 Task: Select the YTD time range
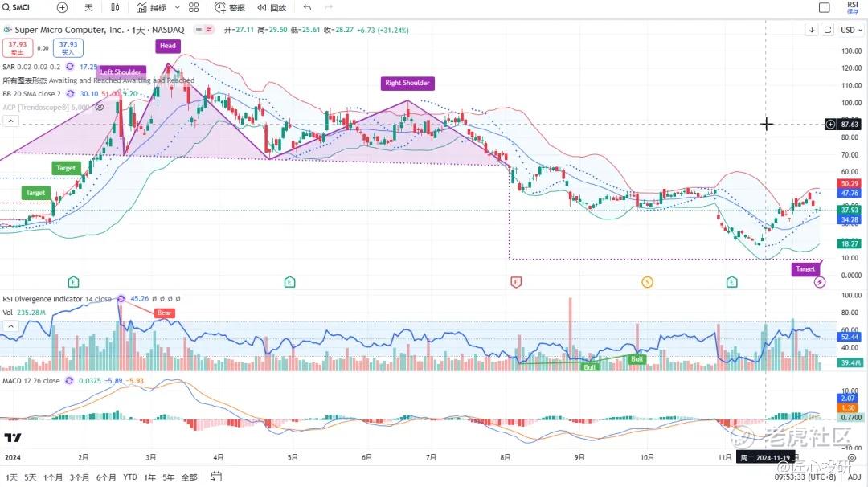click(x=130, y=477)
